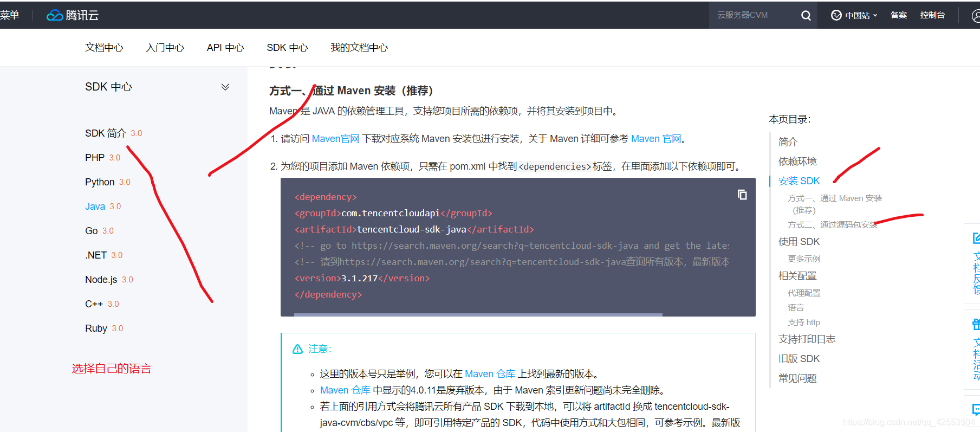Viewport: 980px width, 432px height.
Task: Select Java 3.0 SDK in sidebar
Action: (x=103, y=207)
